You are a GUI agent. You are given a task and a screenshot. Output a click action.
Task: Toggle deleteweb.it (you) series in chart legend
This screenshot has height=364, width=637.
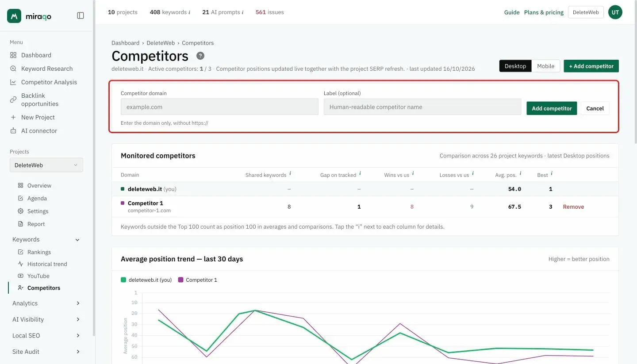tap(146, 280)
